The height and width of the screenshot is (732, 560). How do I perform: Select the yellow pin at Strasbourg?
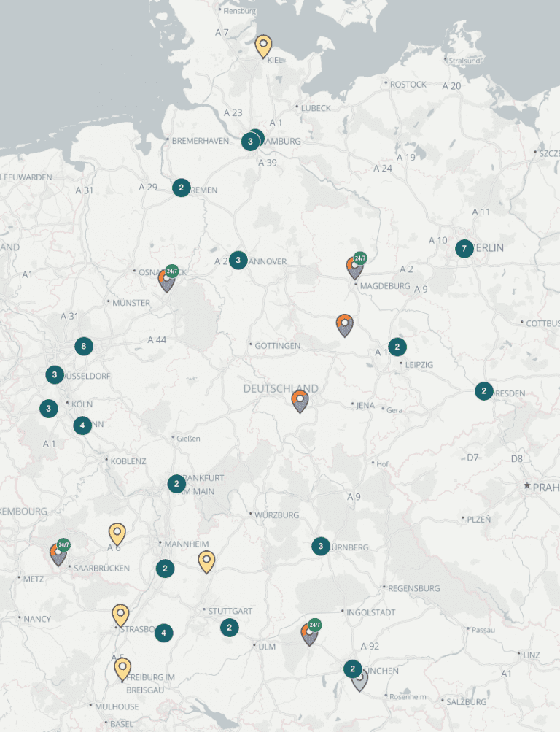click(120, 615)
